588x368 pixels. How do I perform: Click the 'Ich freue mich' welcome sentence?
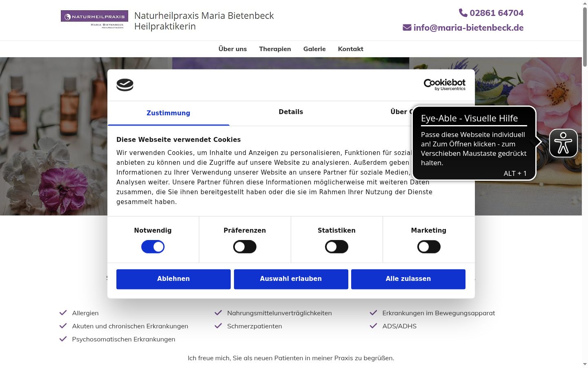291,358
